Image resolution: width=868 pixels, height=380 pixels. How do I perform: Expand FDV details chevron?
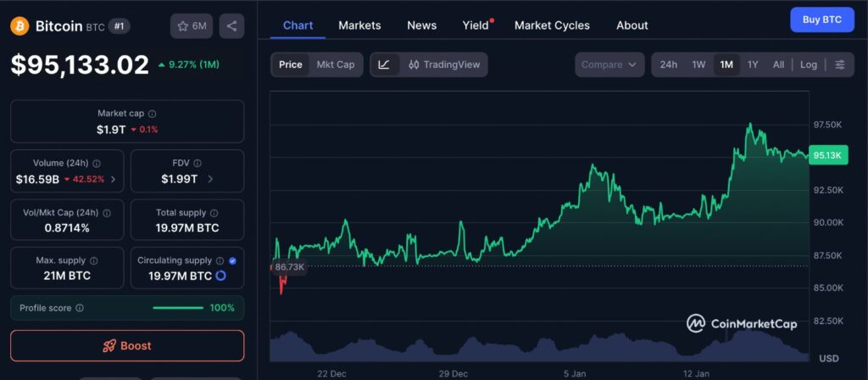point(210,179)
